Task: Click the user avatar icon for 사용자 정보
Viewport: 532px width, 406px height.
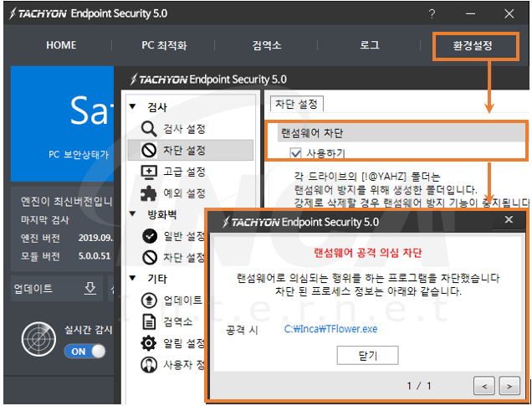Action: point(149,365)
